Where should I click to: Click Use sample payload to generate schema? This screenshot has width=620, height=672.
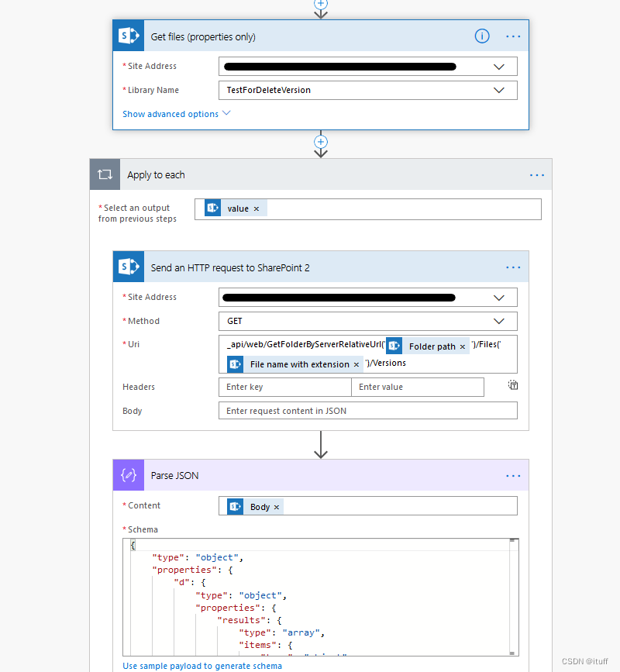click(202, 666)
